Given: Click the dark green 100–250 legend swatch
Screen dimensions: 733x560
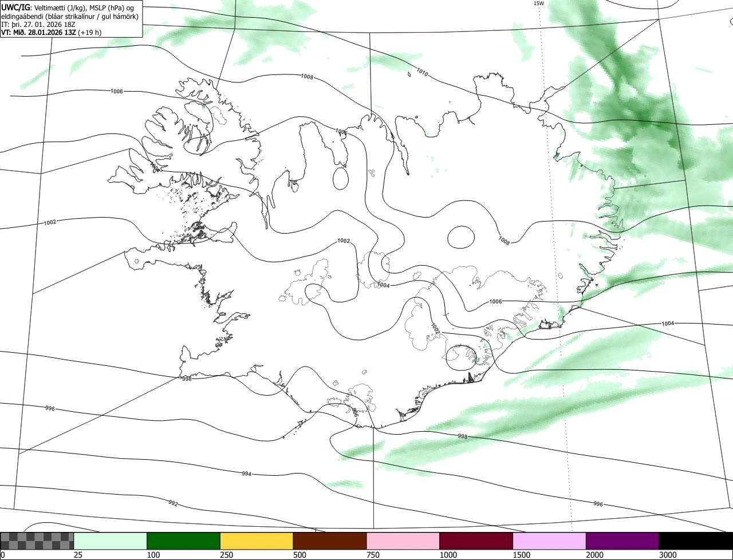Looking at the screenshot, I should [184, 541].
